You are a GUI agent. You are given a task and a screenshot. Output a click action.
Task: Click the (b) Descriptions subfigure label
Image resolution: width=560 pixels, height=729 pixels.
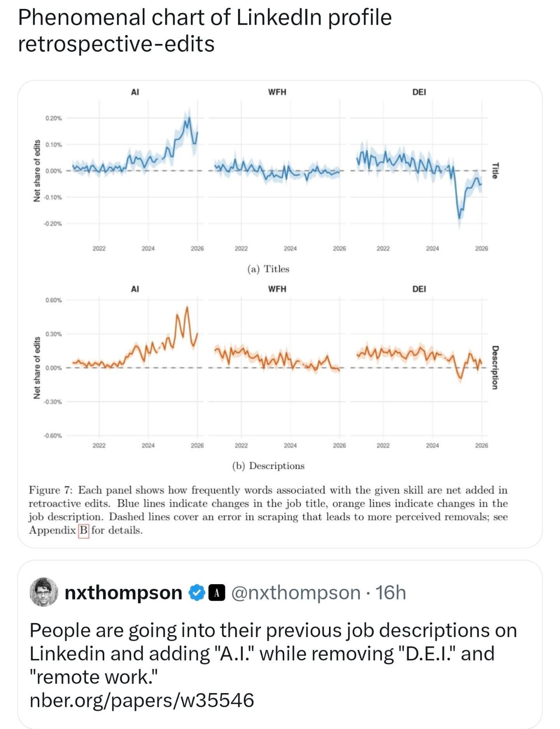pyautogui.click(x=268, y=466)
